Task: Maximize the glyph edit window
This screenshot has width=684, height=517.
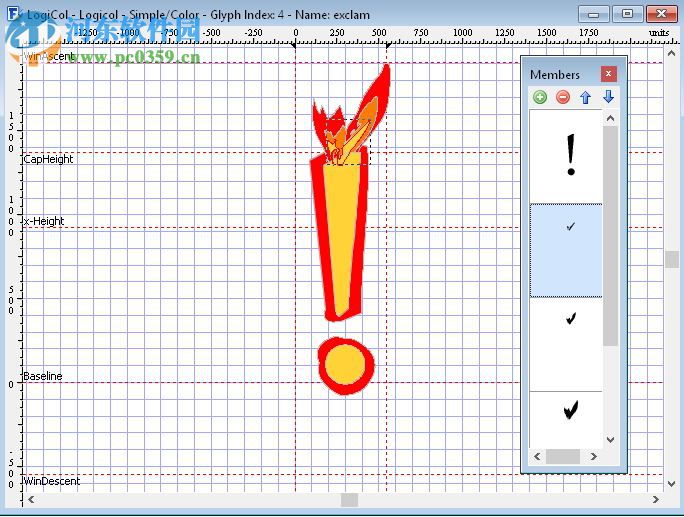Action: coord(627,14)
